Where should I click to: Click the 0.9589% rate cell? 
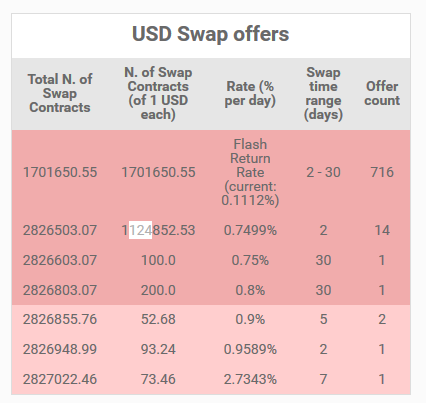coord(250,349)
